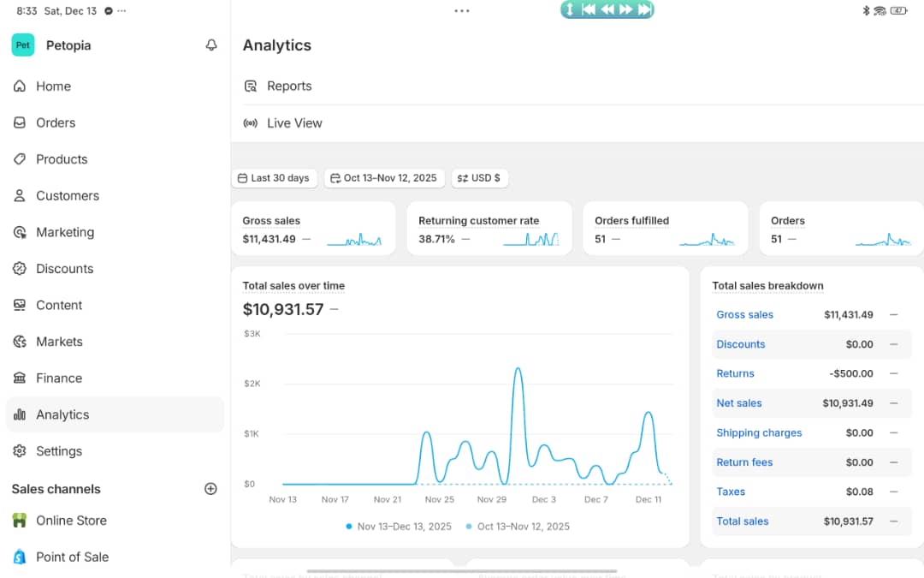Click the skip-to-end playback control
This screenshot has width=924, height=578.
point(644,9)
